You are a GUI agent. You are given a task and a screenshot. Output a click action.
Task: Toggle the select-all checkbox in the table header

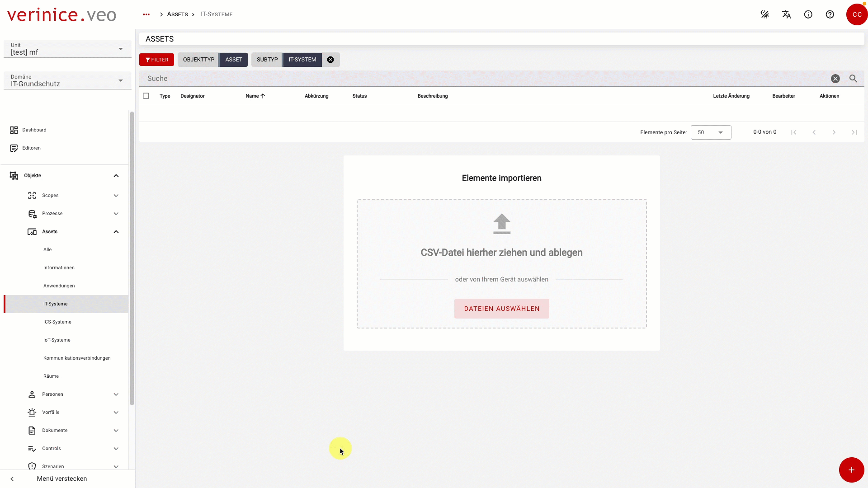146,96
